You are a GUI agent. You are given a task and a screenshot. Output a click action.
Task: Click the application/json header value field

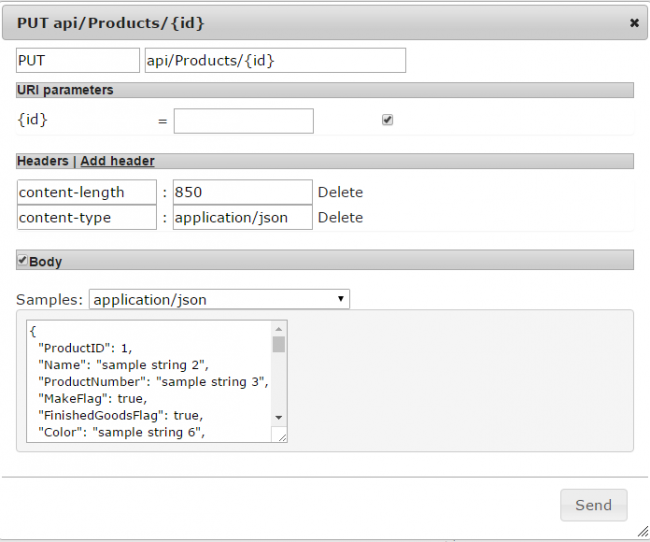point(243,217)
